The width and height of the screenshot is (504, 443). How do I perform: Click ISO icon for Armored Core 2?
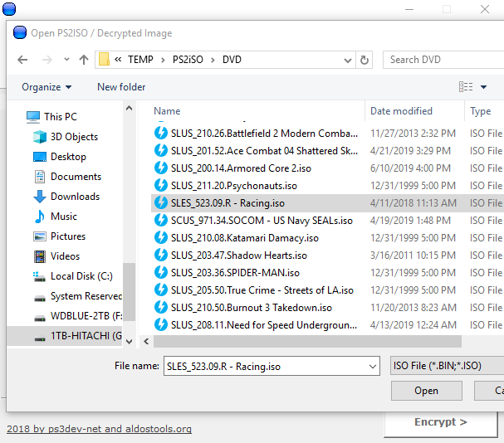(161, 168)
